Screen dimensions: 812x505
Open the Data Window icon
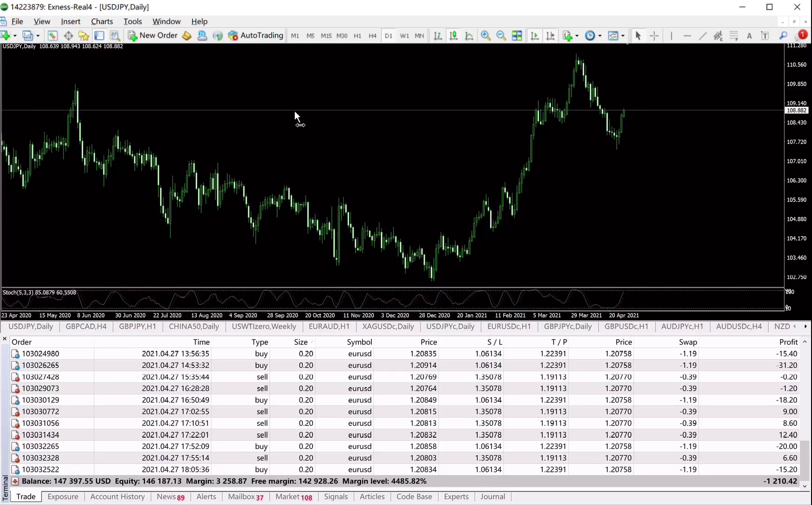click(68, 36)
